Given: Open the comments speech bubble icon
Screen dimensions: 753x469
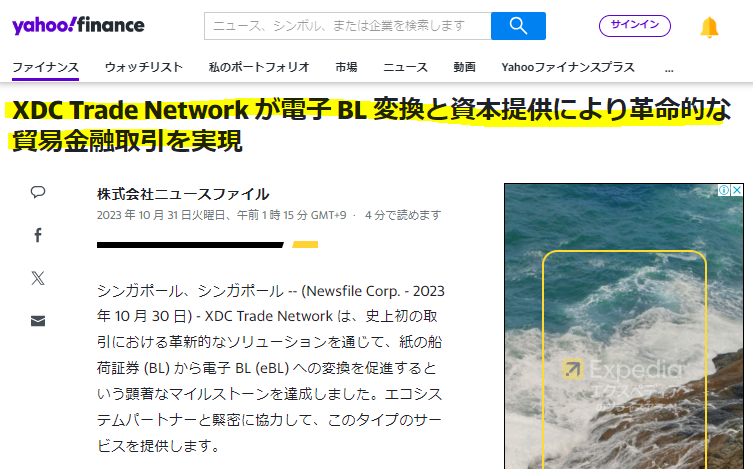Looking at the screenshot, I should [x=38, y=192].
